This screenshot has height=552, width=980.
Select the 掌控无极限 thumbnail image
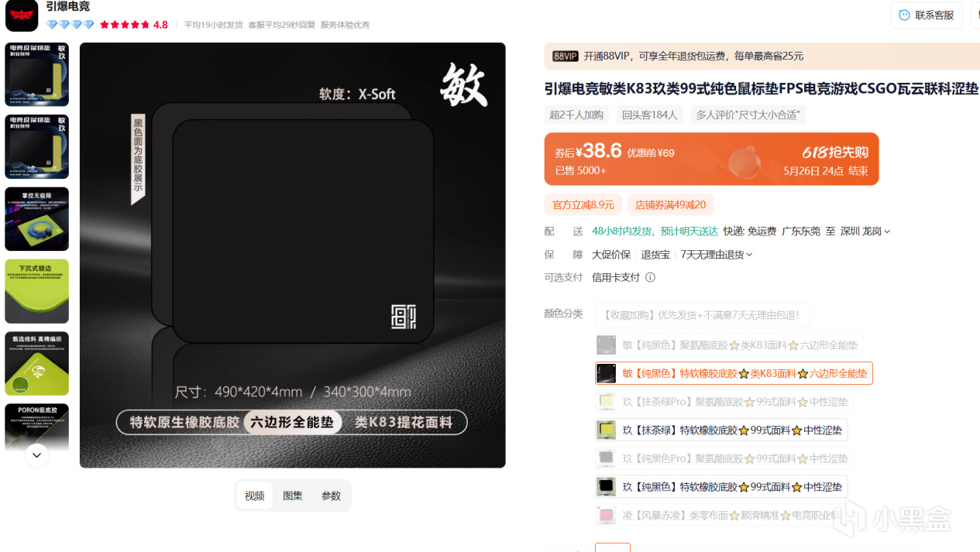tap(36, 219)
